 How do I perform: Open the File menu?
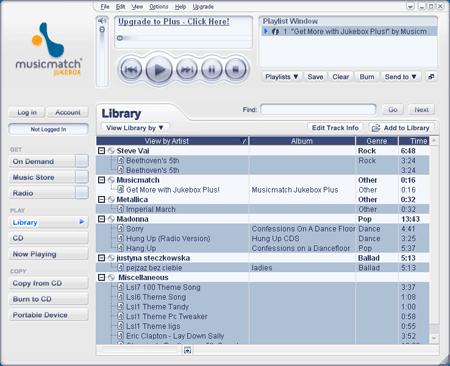105,7
